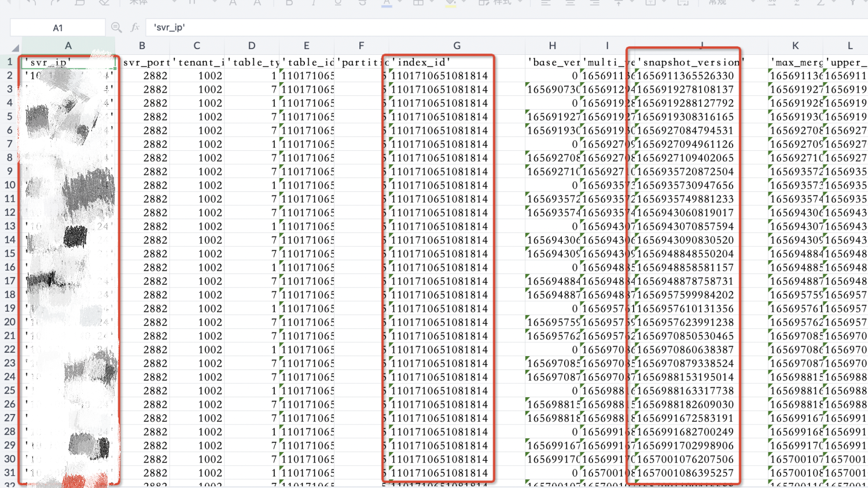Click into the formula bar showing 'svr_ip'
Viewport: 868px width, 488px height.
(506, 27)
